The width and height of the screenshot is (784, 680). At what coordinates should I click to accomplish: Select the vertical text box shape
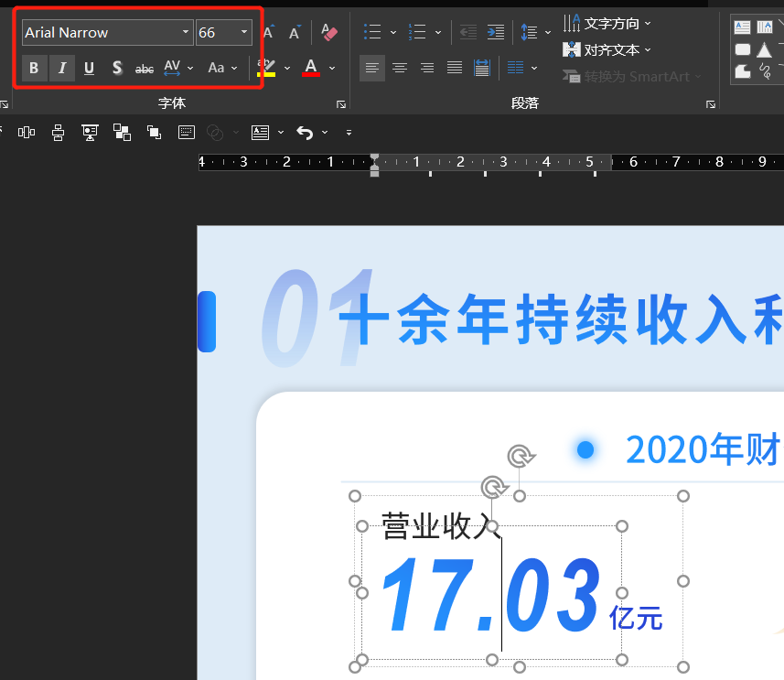765,27
